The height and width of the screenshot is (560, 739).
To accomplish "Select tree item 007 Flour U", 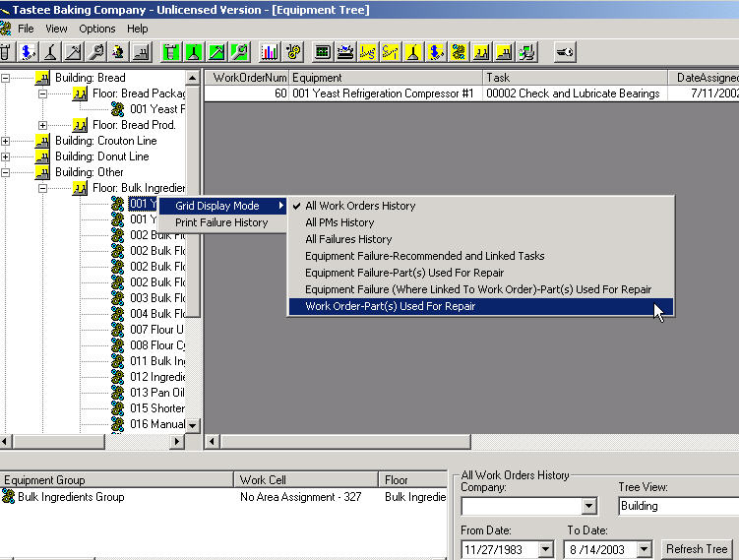I will (156, 330).
